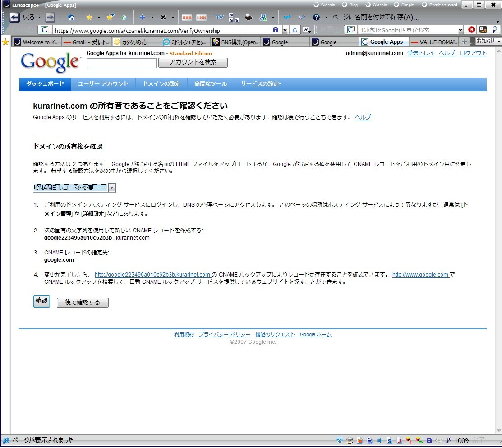
Task: Click the 確認 verify button
Action: [x=41, y=301]
